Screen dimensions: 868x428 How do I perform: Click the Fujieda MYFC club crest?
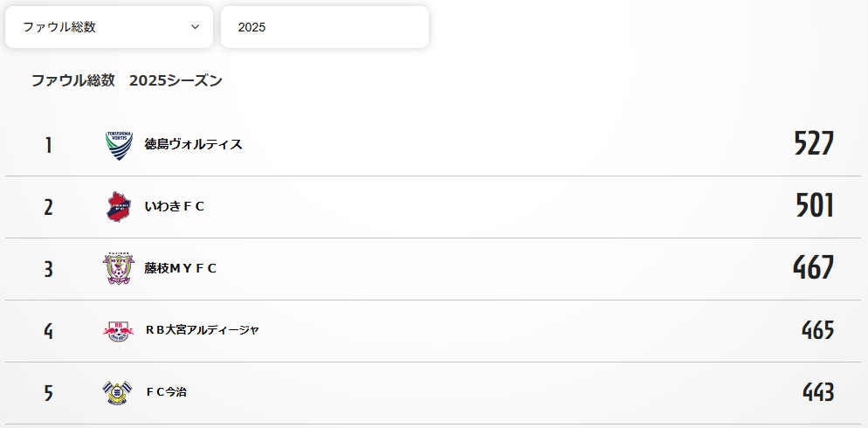119,269
